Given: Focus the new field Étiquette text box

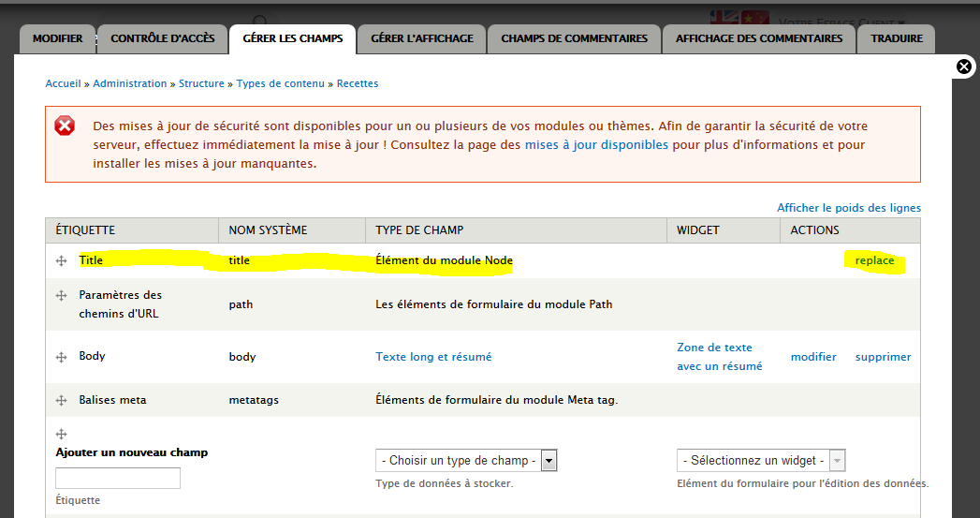Looking at the screenshot, I should (x=118, y=478).
